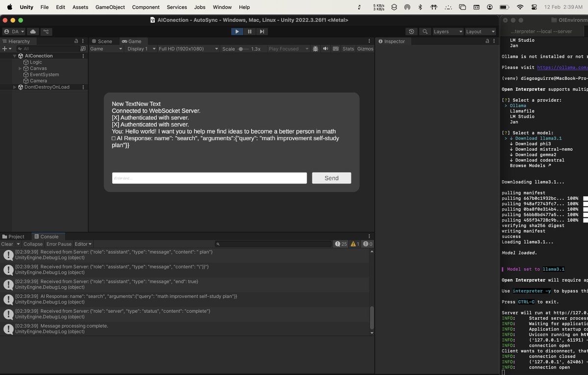Image resolution: width=588 pixels, height=375 pixels.
Task: Click the Hierarchy search field
Action: 49,49
